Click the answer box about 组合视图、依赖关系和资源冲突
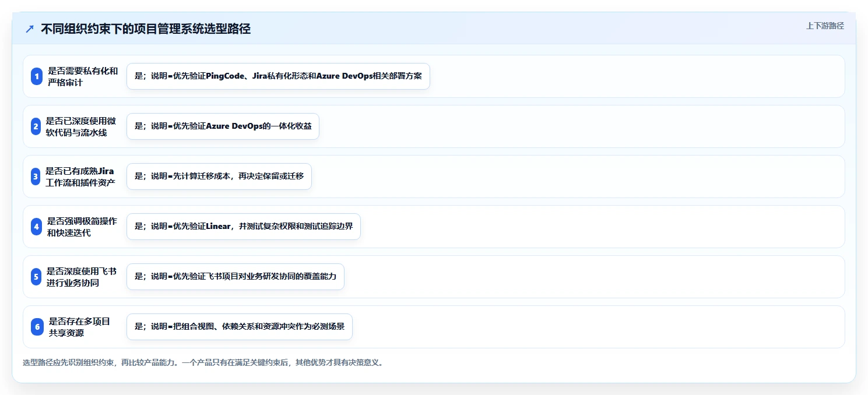The image size is (868, 395). pos(240,327)
